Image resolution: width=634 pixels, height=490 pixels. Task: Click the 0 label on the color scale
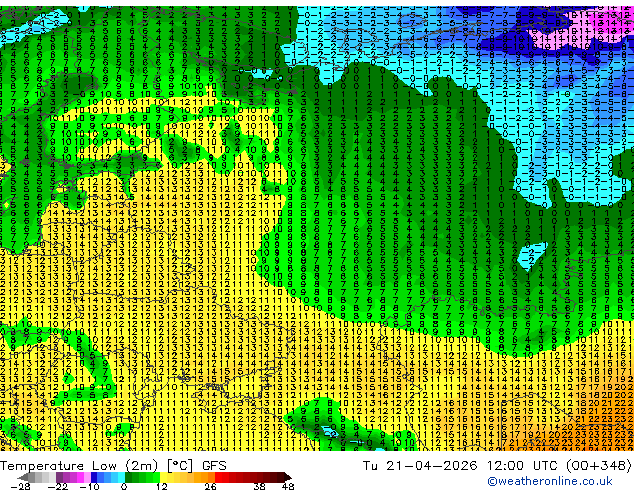click(x=124, y=486)
